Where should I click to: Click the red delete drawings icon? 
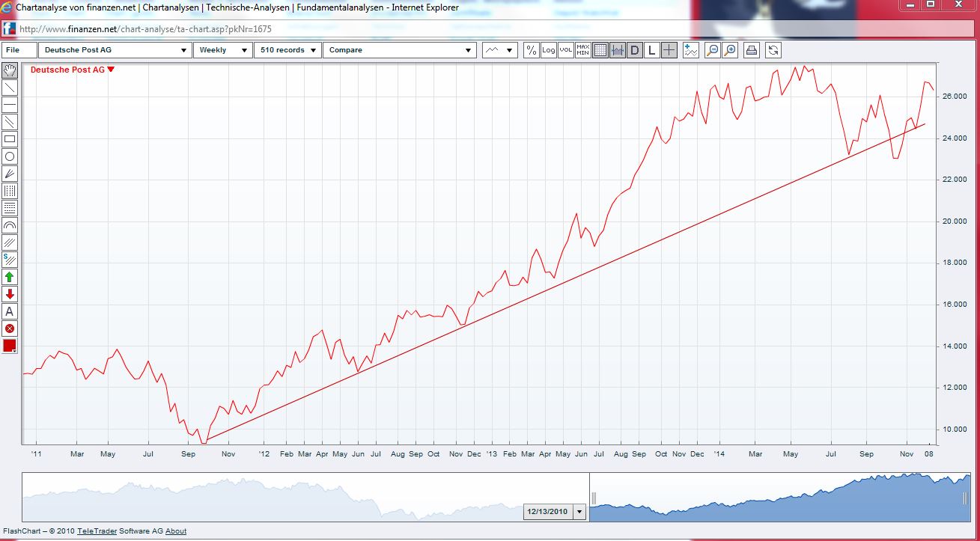(10, 328)
